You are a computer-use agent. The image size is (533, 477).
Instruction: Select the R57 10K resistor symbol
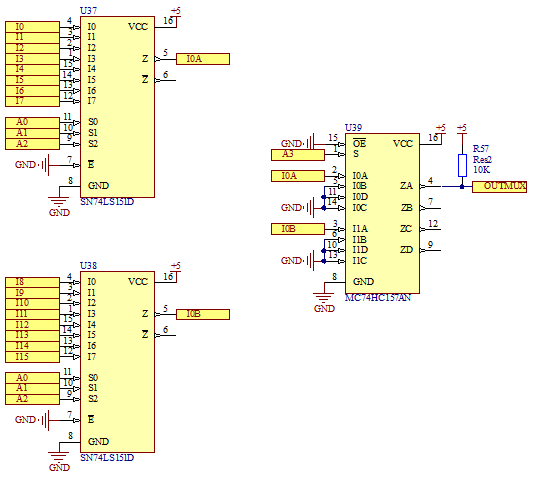point(462,165)
